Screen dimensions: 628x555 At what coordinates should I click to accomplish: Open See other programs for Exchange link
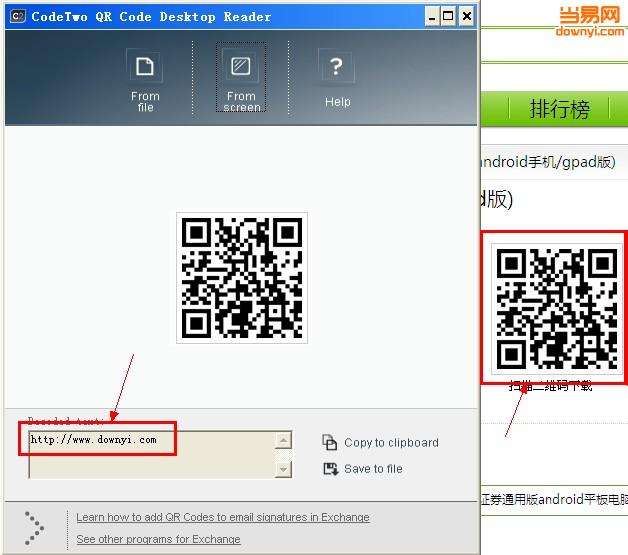[158, 539]
